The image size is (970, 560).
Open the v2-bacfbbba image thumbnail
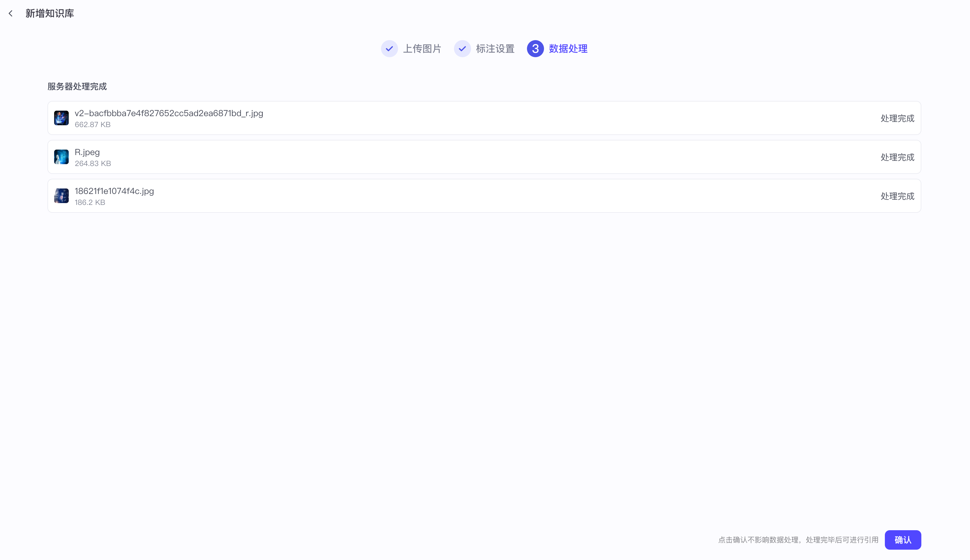(61, 118)
